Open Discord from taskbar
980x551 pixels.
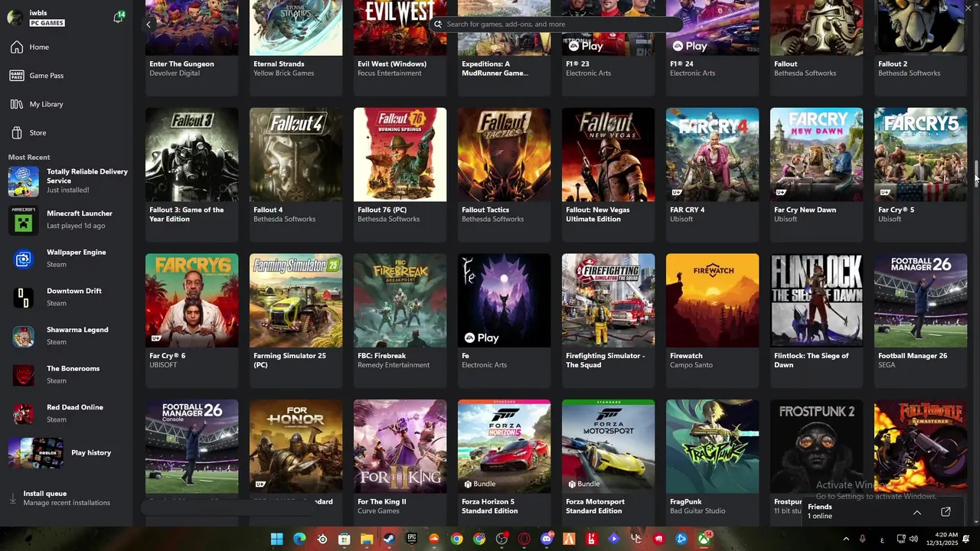[547, 539]
